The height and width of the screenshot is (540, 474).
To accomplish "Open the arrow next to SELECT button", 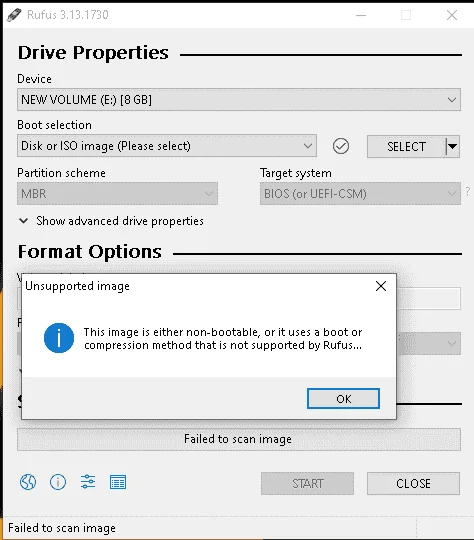I will pyautogui.click(x=453, y=147).
